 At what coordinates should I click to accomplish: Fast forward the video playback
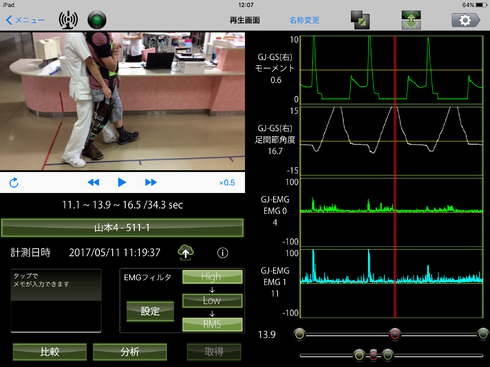(x=151, y=182)
